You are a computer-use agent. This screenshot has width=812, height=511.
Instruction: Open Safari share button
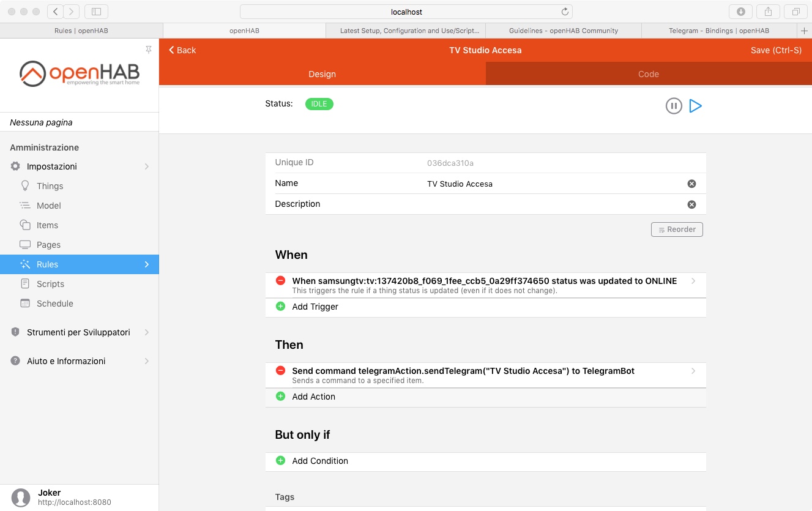tap(768, 12)
